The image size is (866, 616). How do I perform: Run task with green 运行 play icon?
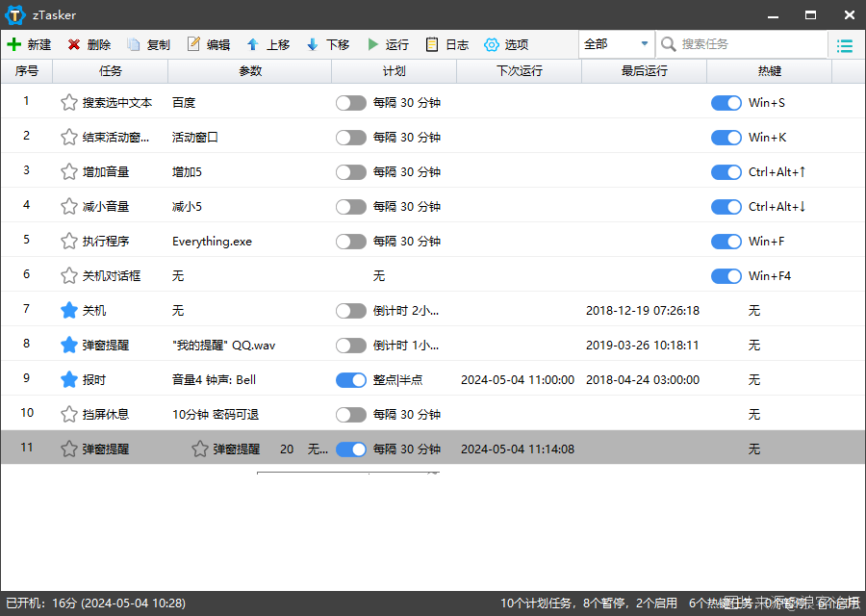pos(372,45)
